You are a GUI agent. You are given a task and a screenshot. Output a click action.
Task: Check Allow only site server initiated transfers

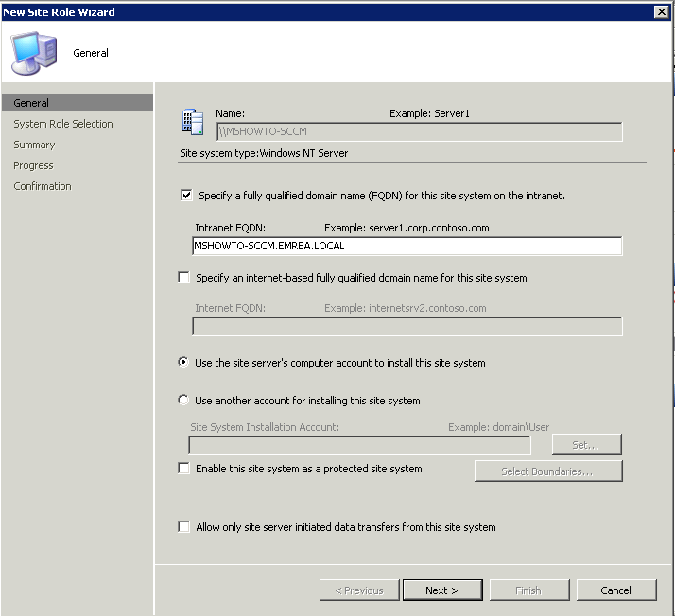183,527
